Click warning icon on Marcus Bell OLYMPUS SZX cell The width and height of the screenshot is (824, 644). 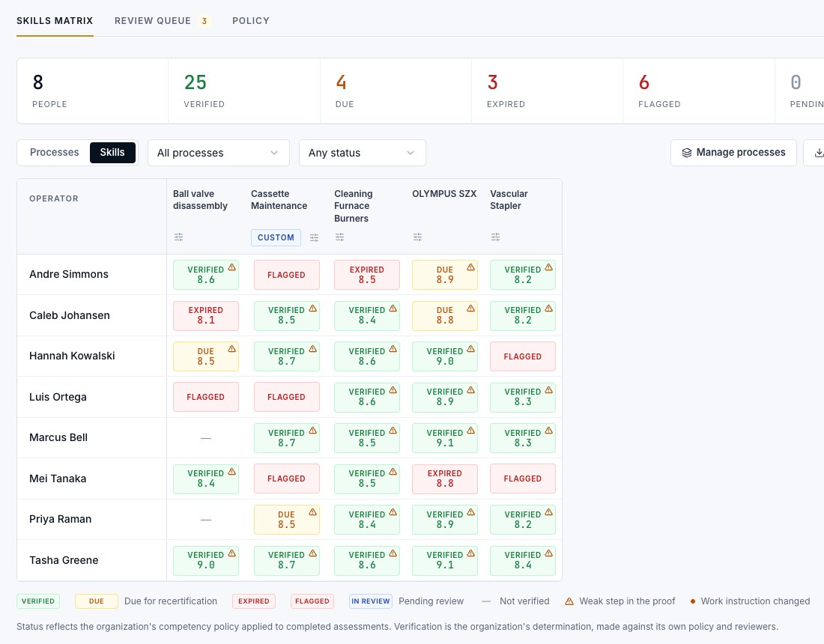[x=470, y=431]
